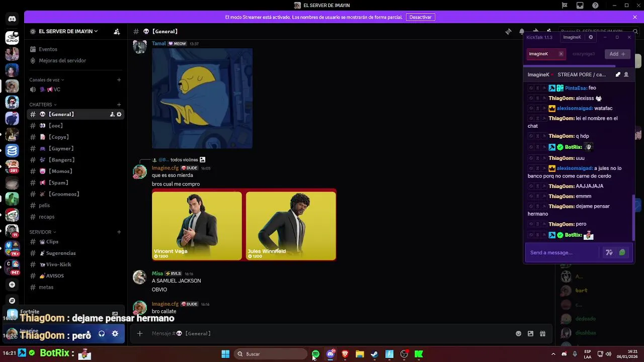Close ImagineK tab in KickTalk

click(561, 54)
